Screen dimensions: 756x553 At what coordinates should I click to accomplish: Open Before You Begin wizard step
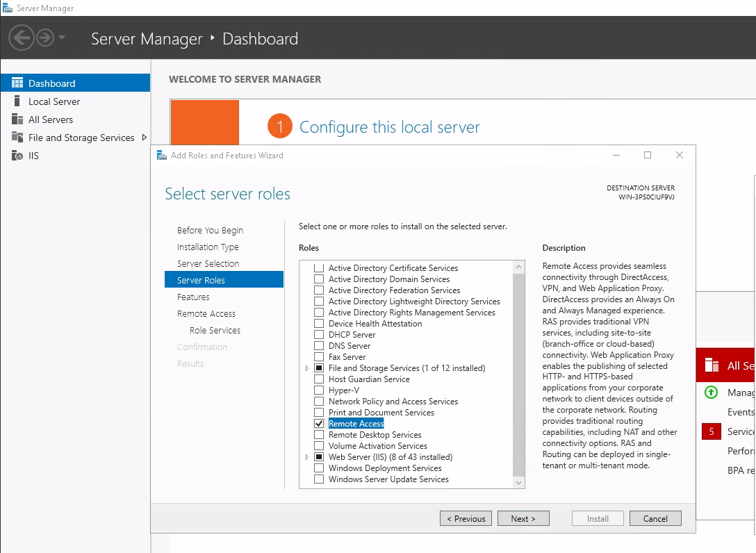tap(211, 230)
